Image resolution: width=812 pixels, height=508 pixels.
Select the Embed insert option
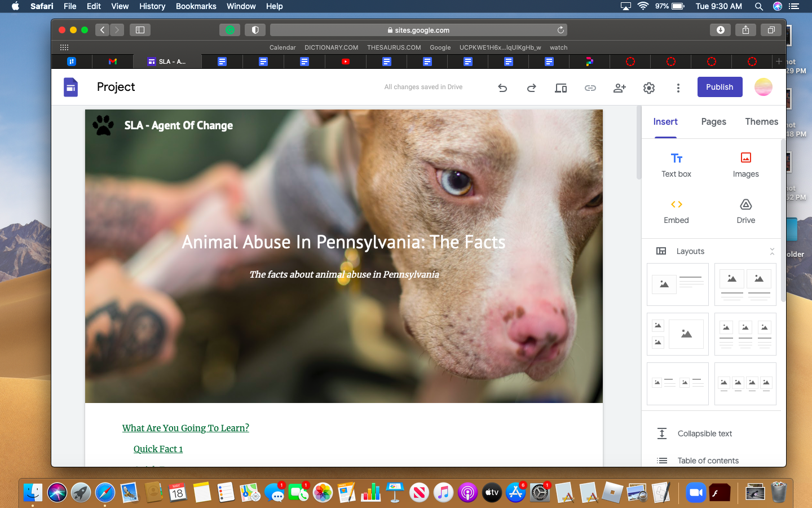[676, 211]
